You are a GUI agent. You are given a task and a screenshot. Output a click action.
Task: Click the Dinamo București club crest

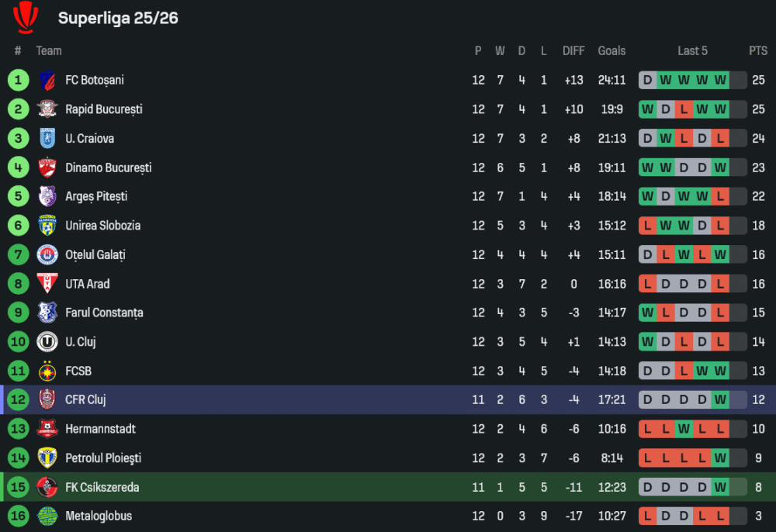47,168
